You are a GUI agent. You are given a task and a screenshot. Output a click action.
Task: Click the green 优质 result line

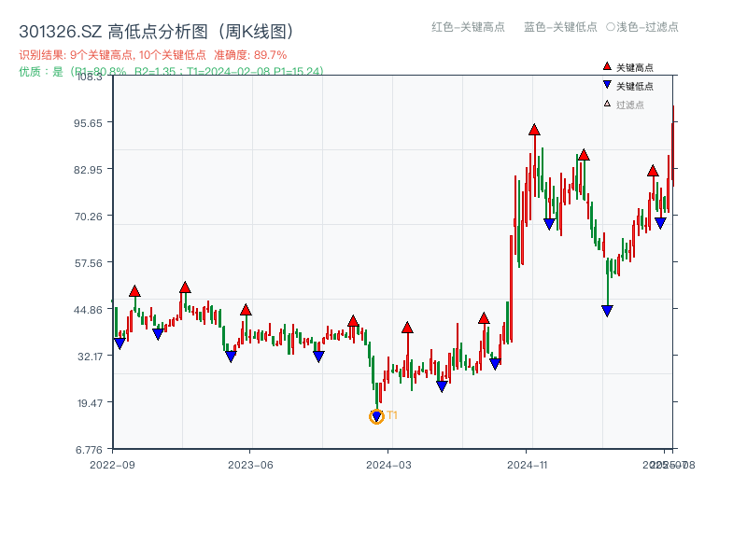click(x=171, y=72)
